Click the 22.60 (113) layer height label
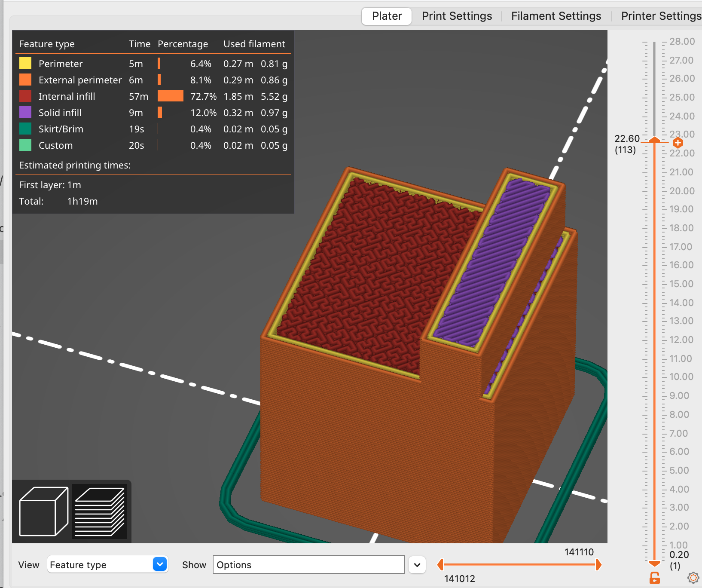The image size is (702, 588). (626, 144)
